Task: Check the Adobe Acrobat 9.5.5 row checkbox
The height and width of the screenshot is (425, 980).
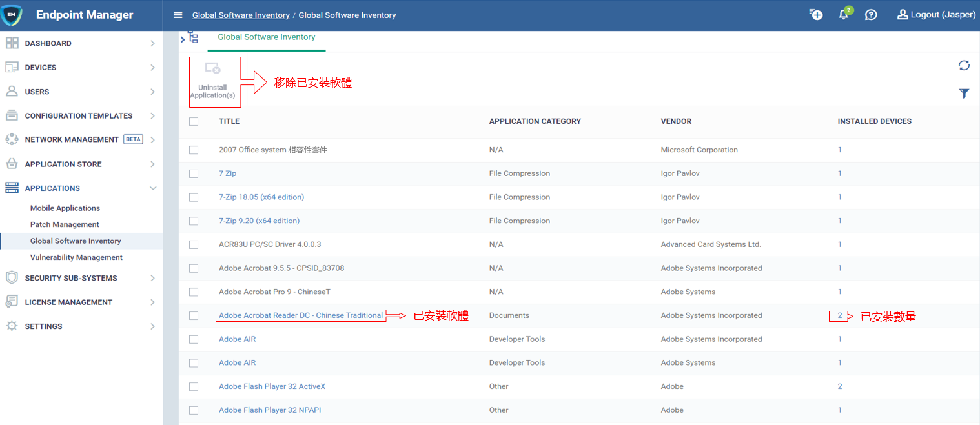Action: tap(194, 268)
